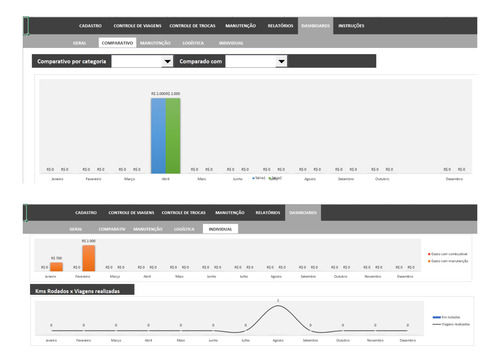This screenshot has width=500, height=362.
Task: Select the Comparativo tab in upper panel
Action: coord(117,43)
